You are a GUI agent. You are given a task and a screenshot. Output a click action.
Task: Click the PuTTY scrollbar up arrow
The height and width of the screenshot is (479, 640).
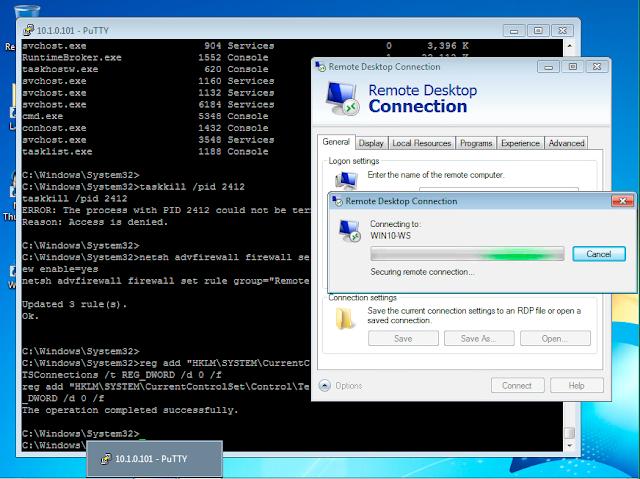click(569, 46)
